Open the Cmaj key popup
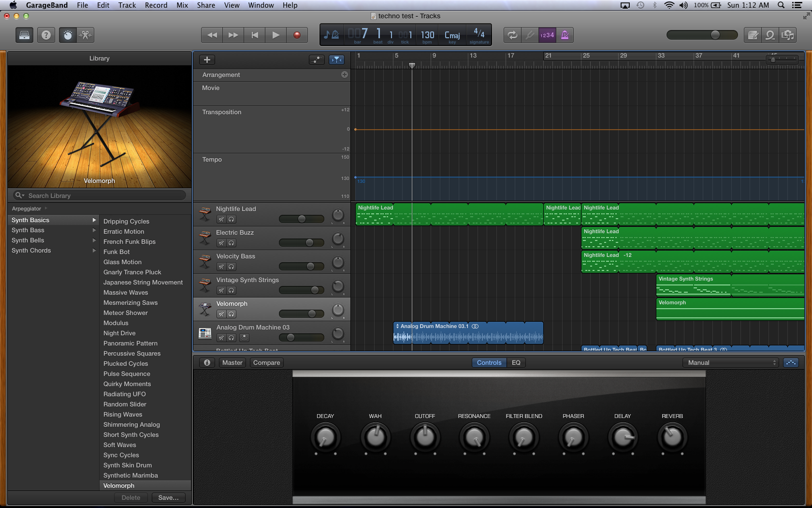This screenshot has height=508, width=812. pos(452,35)
